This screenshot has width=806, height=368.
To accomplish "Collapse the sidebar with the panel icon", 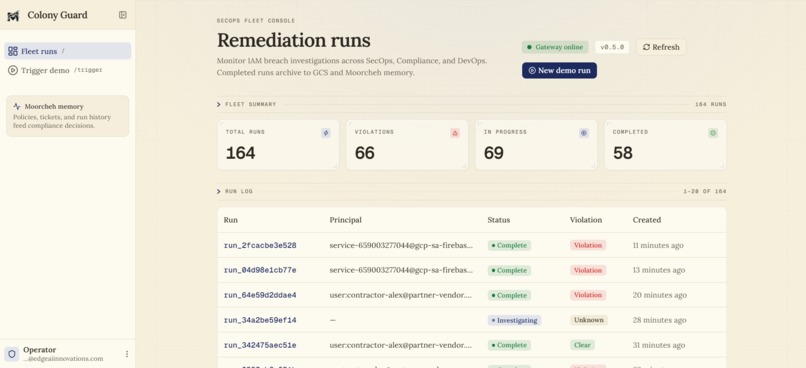I will pos(123,15).
